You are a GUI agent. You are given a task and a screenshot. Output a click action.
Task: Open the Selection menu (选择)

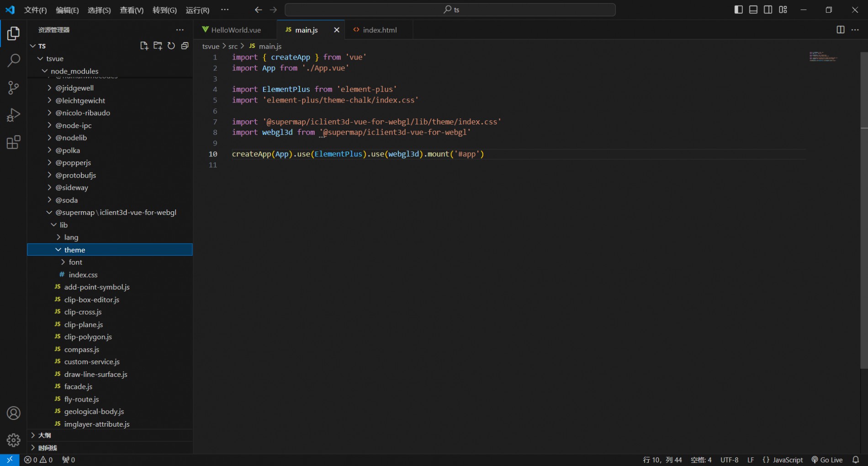point(99,10)
